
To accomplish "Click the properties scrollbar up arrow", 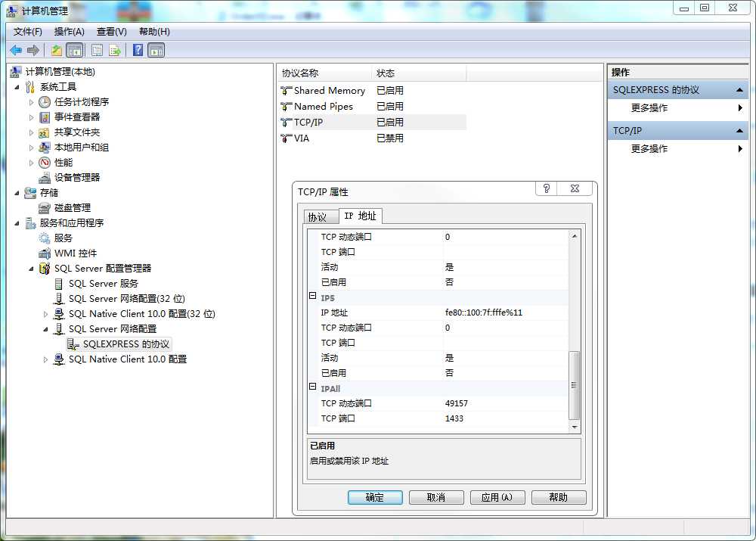I will click(x=575, y=236).
